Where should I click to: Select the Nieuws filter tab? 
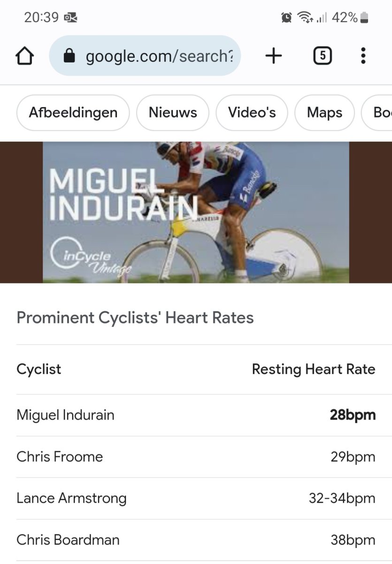173,113
